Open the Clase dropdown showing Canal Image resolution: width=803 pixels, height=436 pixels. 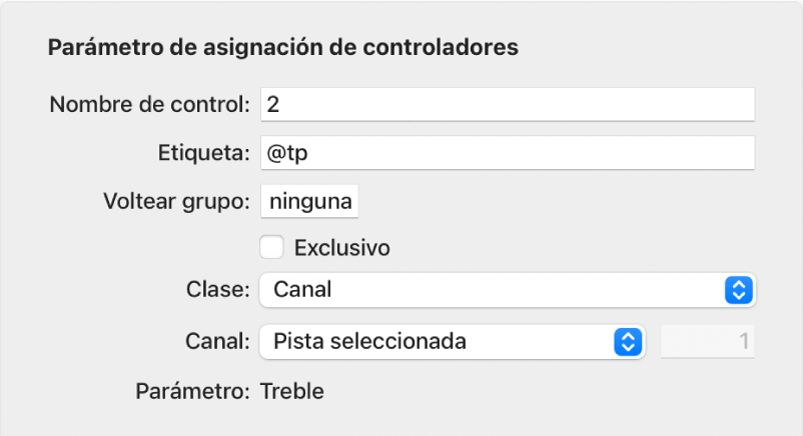(490, 291)
